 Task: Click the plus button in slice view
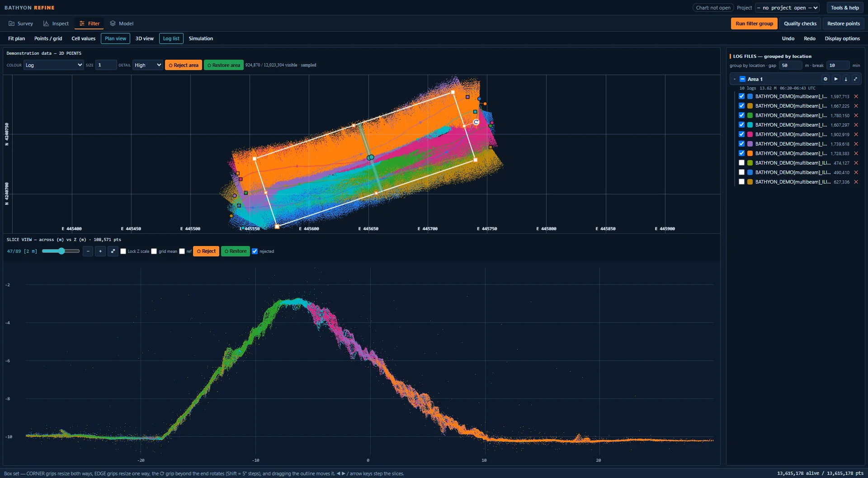coord(100,251)
